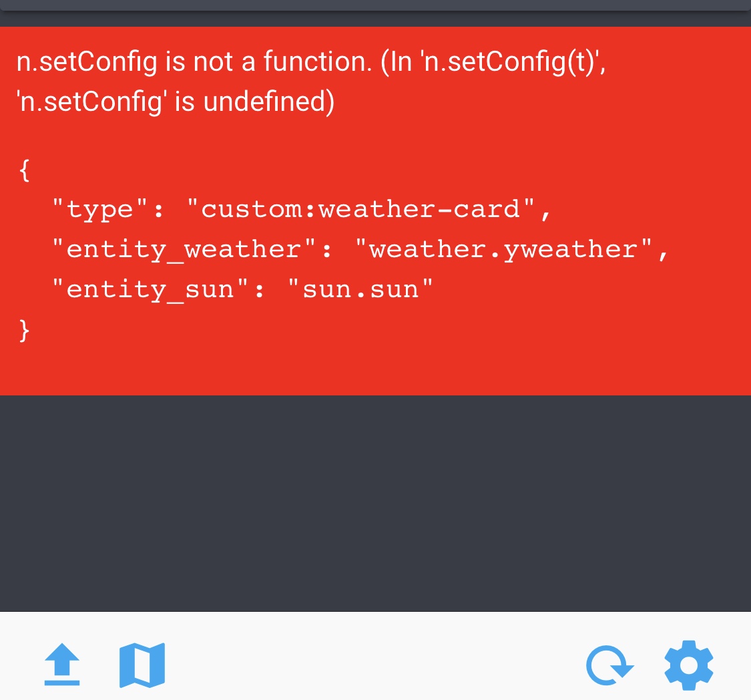This screenshot has width=751, height=700.
Task: Tap the empty red space under the JSON
Action: point(375,367)
